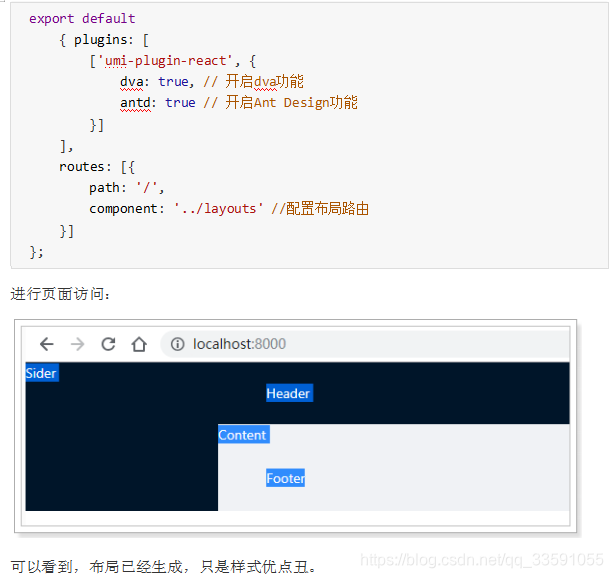Image resolution: width=613 pixels, height=578 pixels.
Task: Click the text '进行页面访问:'
Action: pos(61,294)
